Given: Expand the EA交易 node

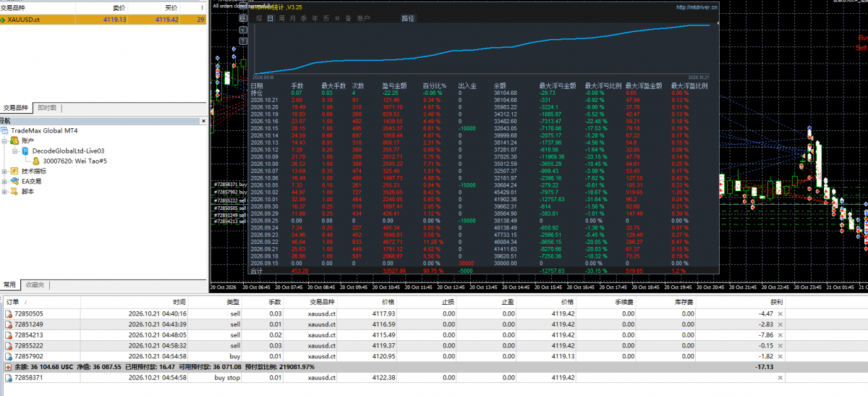Looking at the screenshot, I should pos(5,181).
